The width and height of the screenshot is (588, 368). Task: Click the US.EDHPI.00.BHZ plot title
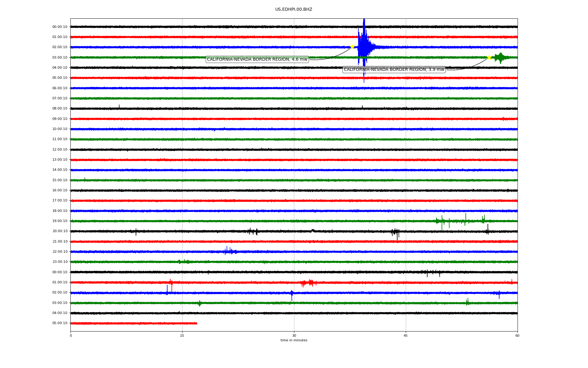(294, 10)
